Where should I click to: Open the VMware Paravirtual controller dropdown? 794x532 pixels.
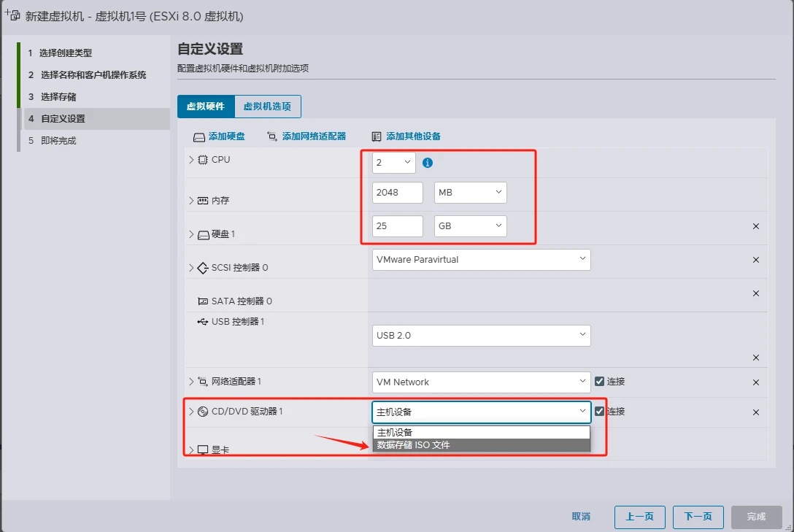pos(481,259)
